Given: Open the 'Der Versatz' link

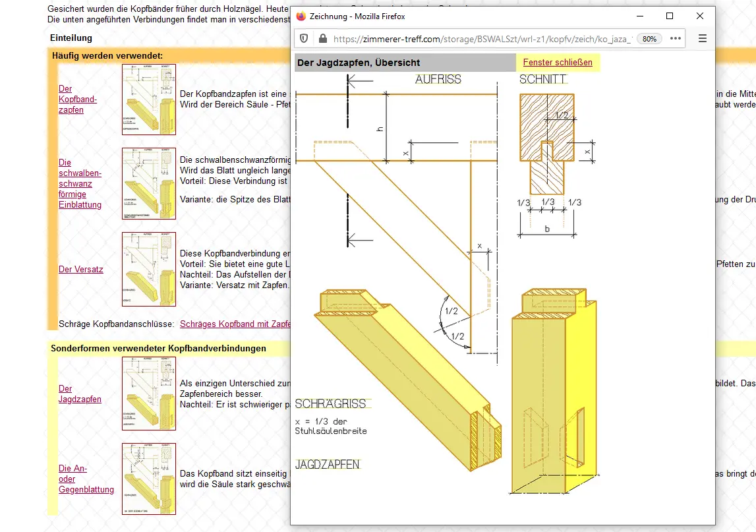Looking at the screenshot, I should (x=81, y=269).
